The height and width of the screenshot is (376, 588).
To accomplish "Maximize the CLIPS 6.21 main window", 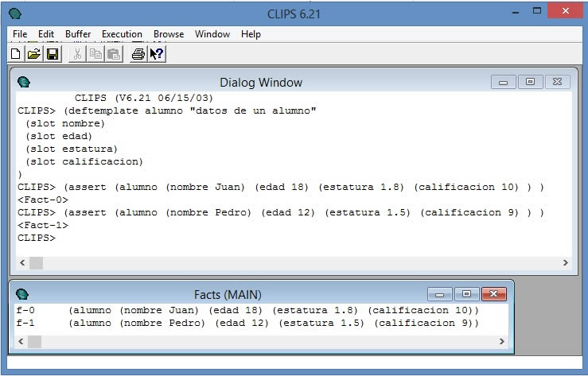I will point(537,12).
